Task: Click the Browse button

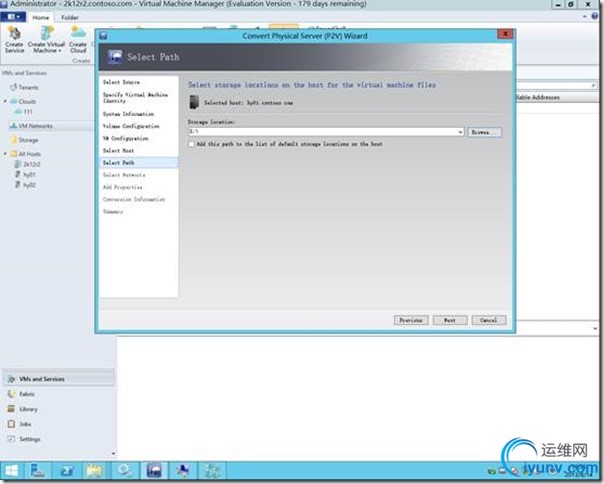Action: point(485,132)
